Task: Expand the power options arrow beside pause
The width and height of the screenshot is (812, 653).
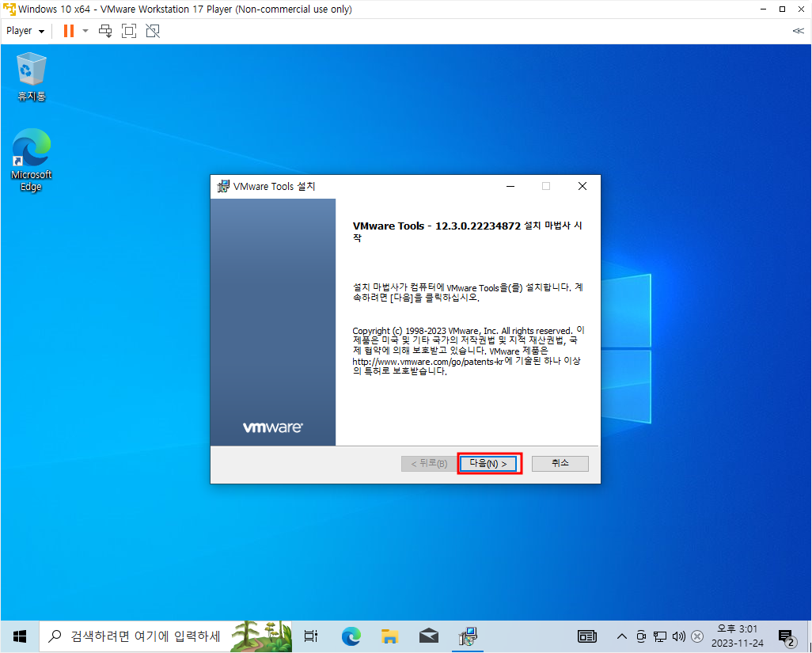Action: [x=85, y=31]
